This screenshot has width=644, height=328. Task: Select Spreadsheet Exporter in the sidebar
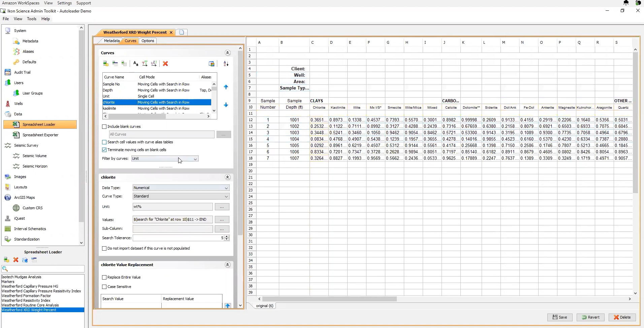coord(40,135)
